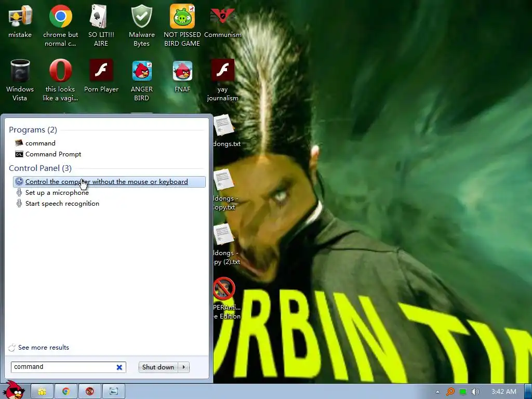Clear the search box with the X

[x=119, y=367]
